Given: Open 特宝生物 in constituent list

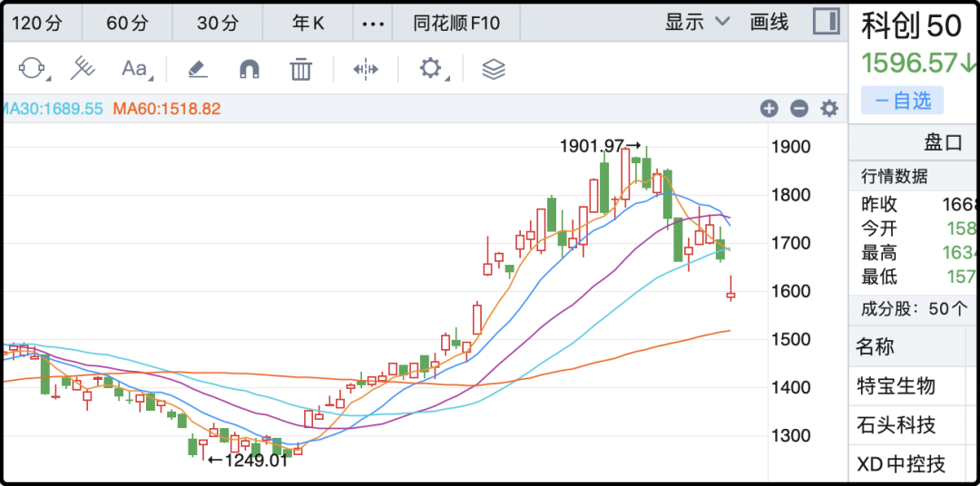Looking at the screenshot, I should (x=897, y=386).
